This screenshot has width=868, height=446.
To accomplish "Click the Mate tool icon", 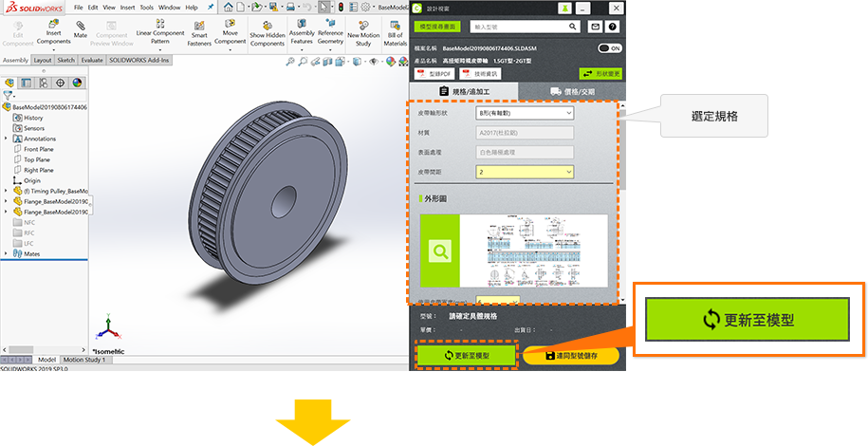I will [81, 28].
